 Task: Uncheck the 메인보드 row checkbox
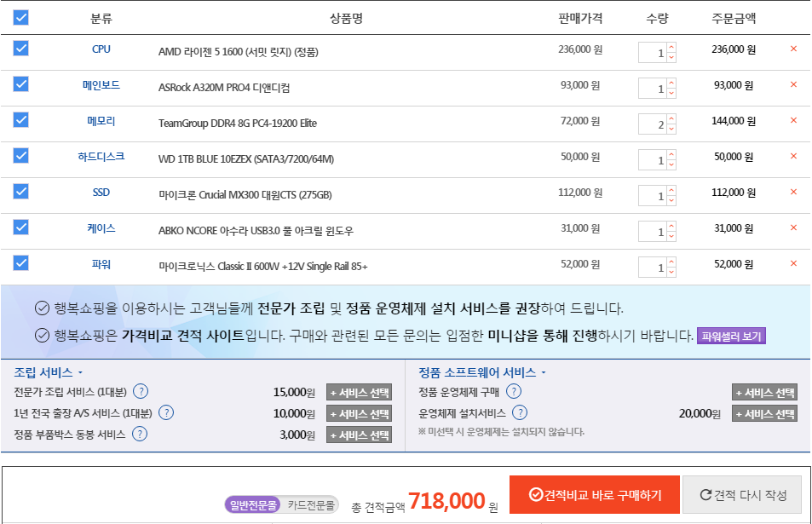point(21,84)
